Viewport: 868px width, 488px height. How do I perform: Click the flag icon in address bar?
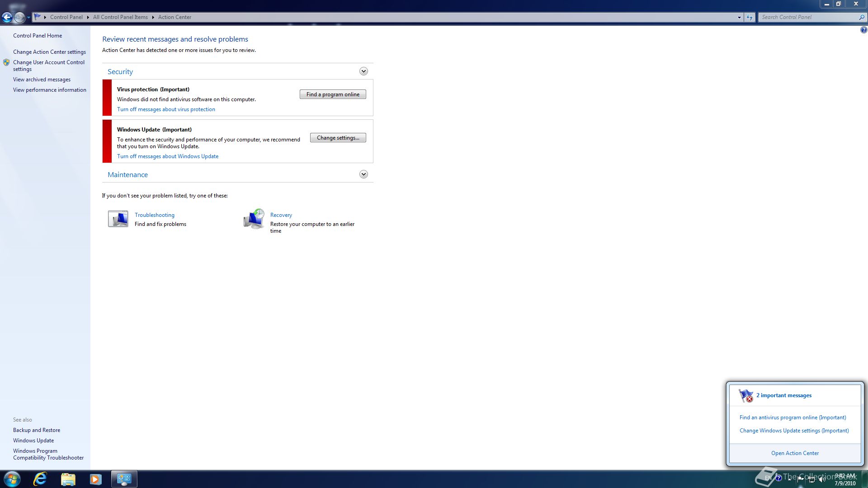pos(38,17)
